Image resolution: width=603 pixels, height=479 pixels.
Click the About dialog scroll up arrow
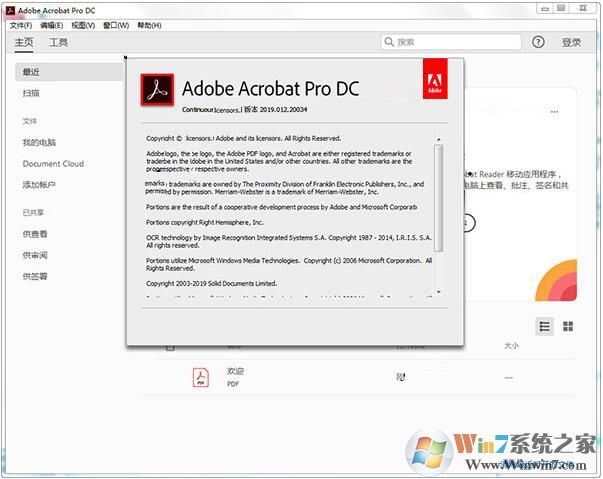coord(438,139)
